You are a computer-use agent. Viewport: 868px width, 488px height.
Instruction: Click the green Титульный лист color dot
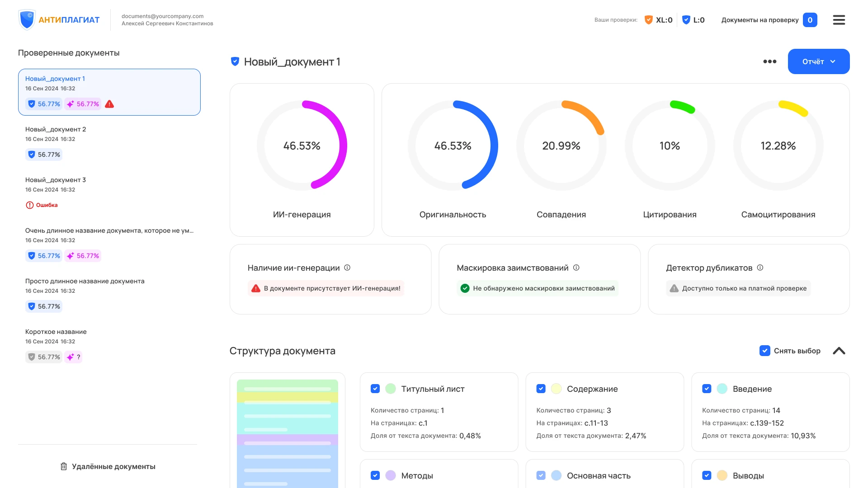[391, 389]
